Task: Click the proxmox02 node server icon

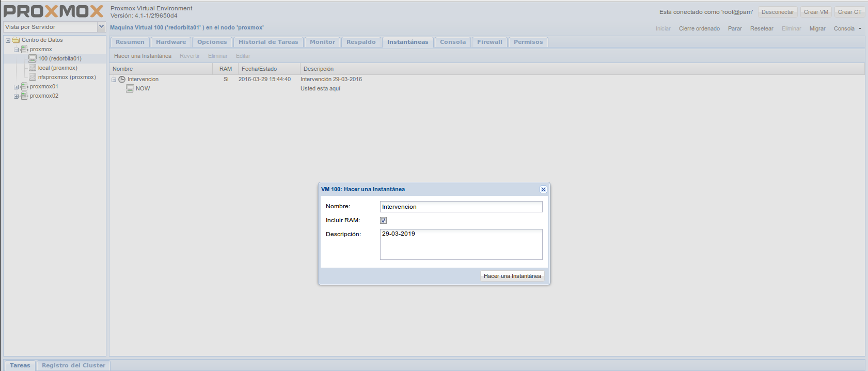Action: pyautogui.click(x=24, y=96)
